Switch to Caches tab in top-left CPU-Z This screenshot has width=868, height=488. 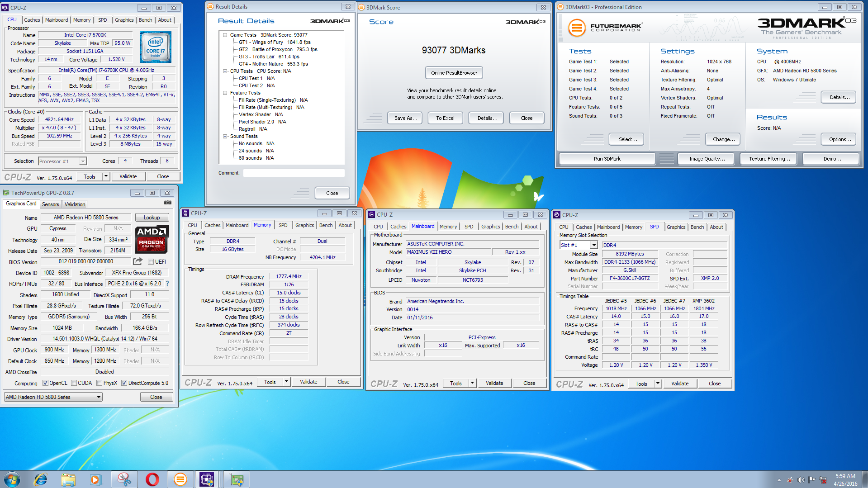(x=32, y=20)
